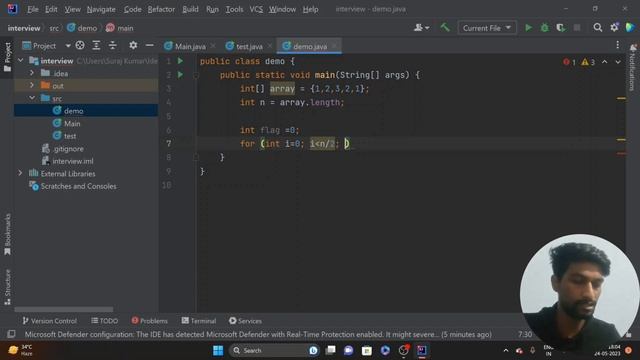Collapse the interview project root

pos(21,60)
